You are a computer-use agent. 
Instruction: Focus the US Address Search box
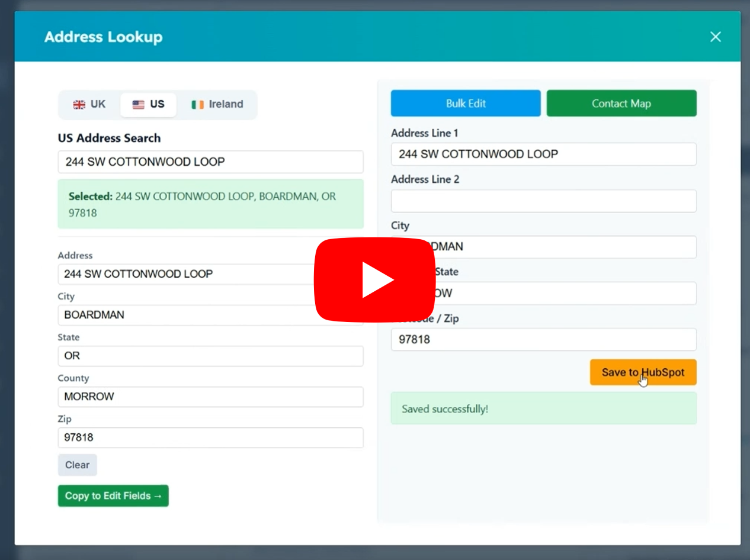tap(210, 162)
